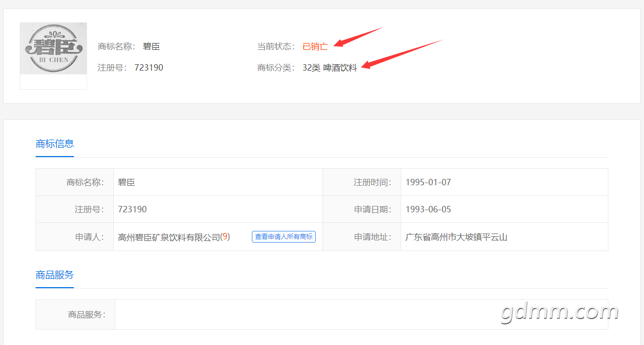644x345 pixels.
Task: Open applicant 高州碧臣矿泉饮料有限公司 link
Action: [x=169, y=237]
